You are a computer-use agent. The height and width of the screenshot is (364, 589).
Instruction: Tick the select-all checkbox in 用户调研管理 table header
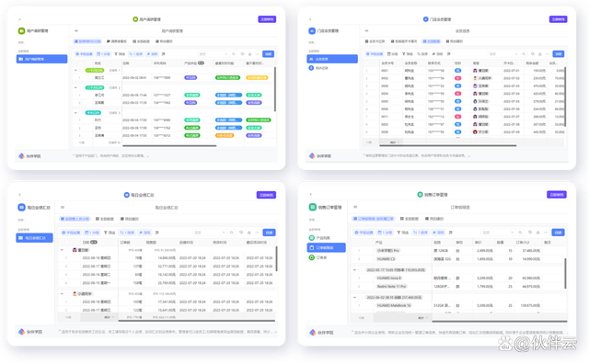(x=80, y=63)
